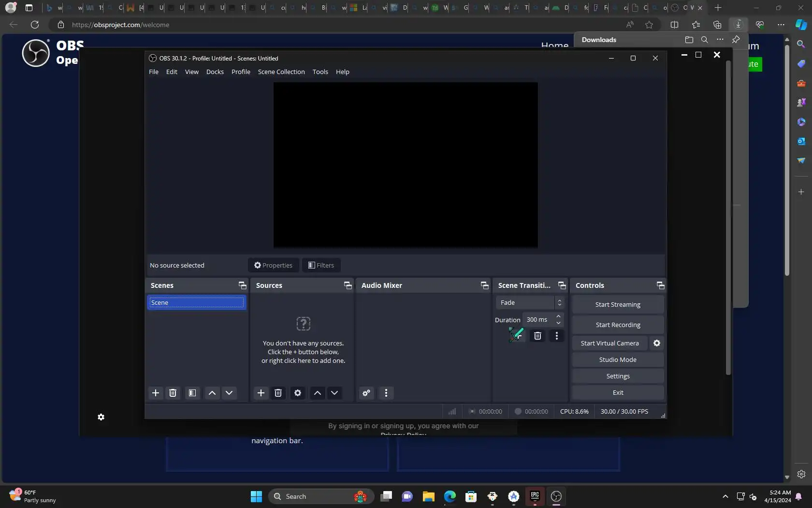This screenshot has height=508, width=812.
Task: Open source properties gear in Sources panel
Action: (x=298, y=393)
